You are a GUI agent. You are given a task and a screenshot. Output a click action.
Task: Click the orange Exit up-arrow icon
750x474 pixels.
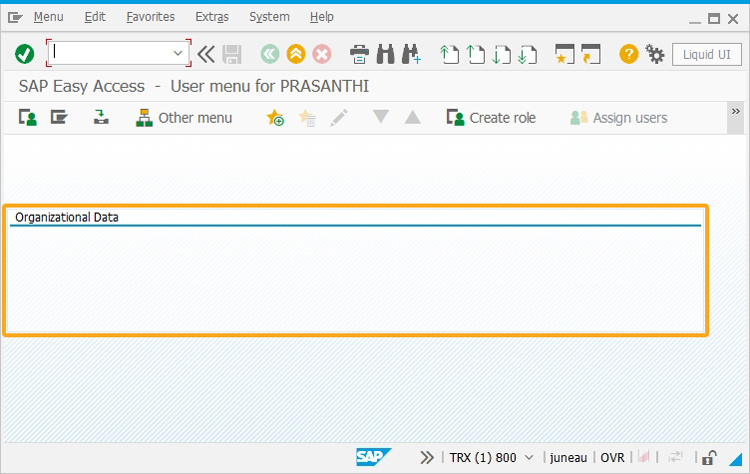(x=296, y=54)
